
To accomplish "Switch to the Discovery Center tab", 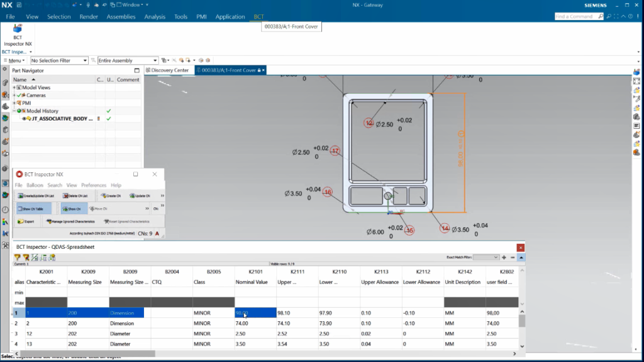I will pyautogui.click(x=167, y=70).
